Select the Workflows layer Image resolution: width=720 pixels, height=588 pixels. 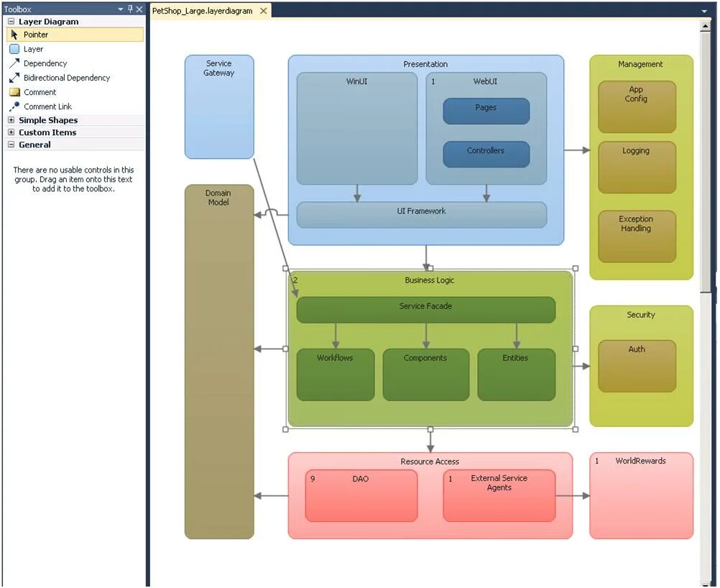(336, 375)
